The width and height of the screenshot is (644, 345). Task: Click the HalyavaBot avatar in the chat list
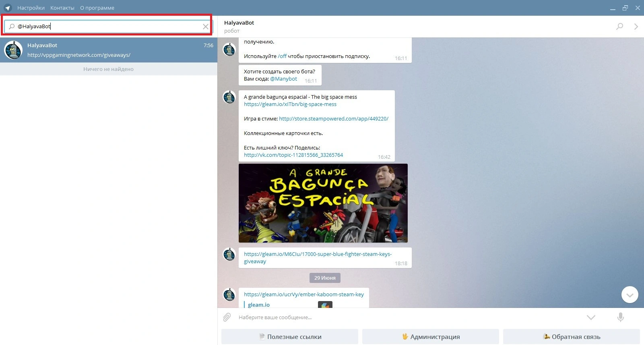point(13,50)
